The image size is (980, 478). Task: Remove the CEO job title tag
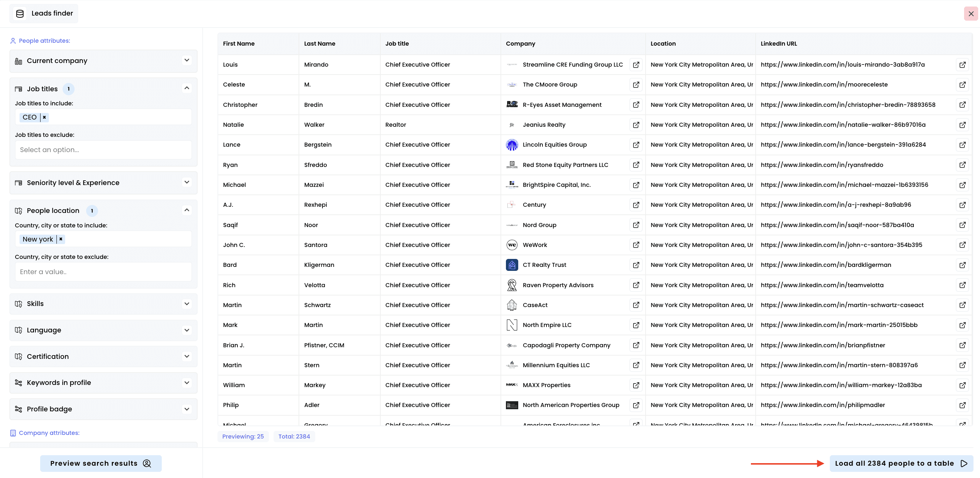[x=45, y=117]
